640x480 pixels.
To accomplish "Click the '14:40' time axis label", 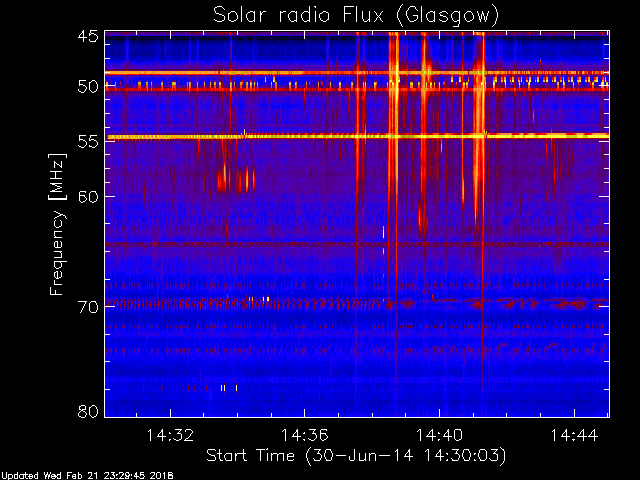I will (x=439, y=435).
